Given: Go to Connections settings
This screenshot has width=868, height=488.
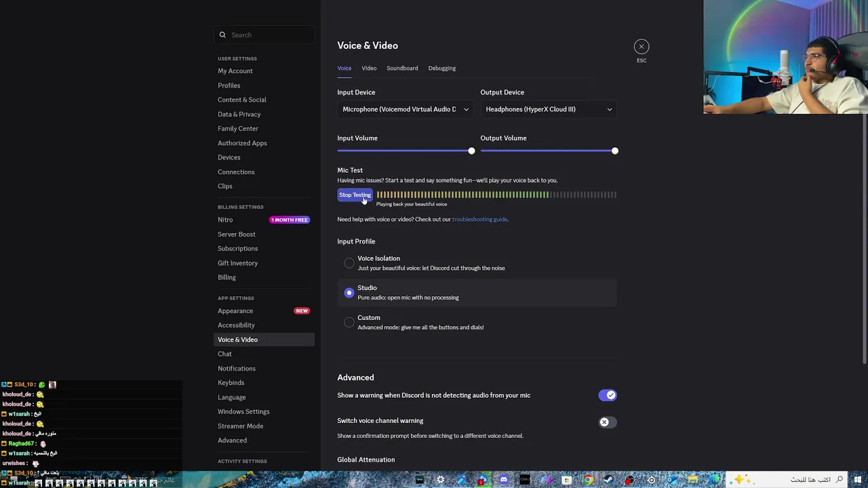Looking at the screenshot, I should pyautogui.click(x=236, y=172).
